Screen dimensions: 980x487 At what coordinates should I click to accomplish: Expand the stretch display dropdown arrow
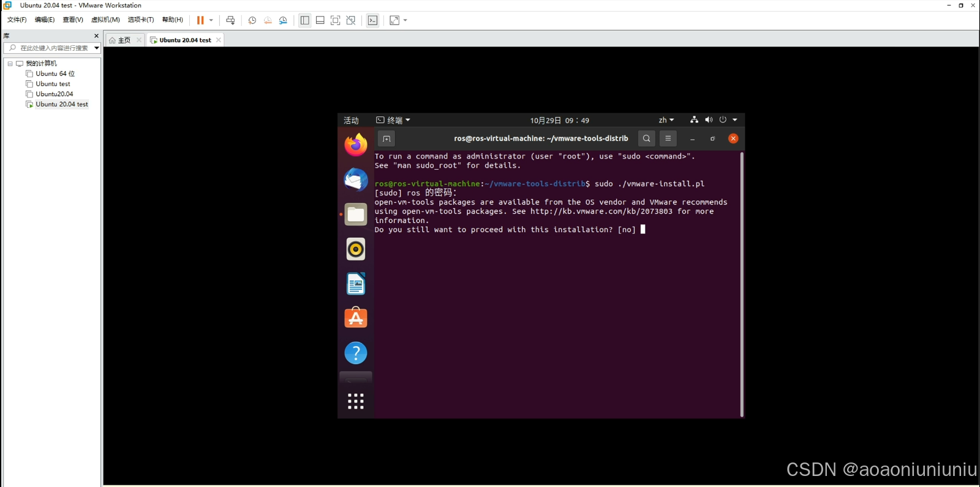405,20
